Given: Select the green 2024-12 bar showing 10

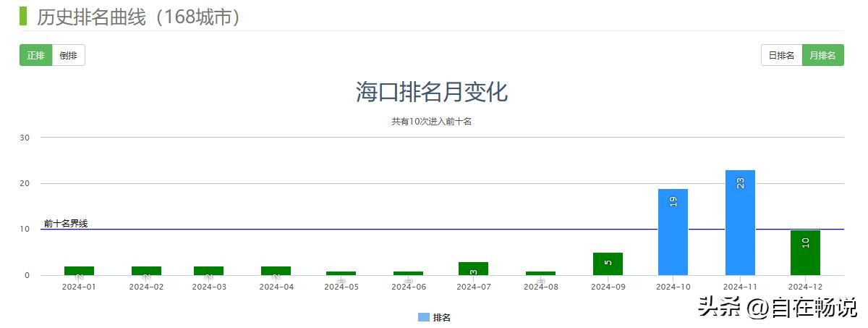Looking at the screenshot, I should [805, 253].
